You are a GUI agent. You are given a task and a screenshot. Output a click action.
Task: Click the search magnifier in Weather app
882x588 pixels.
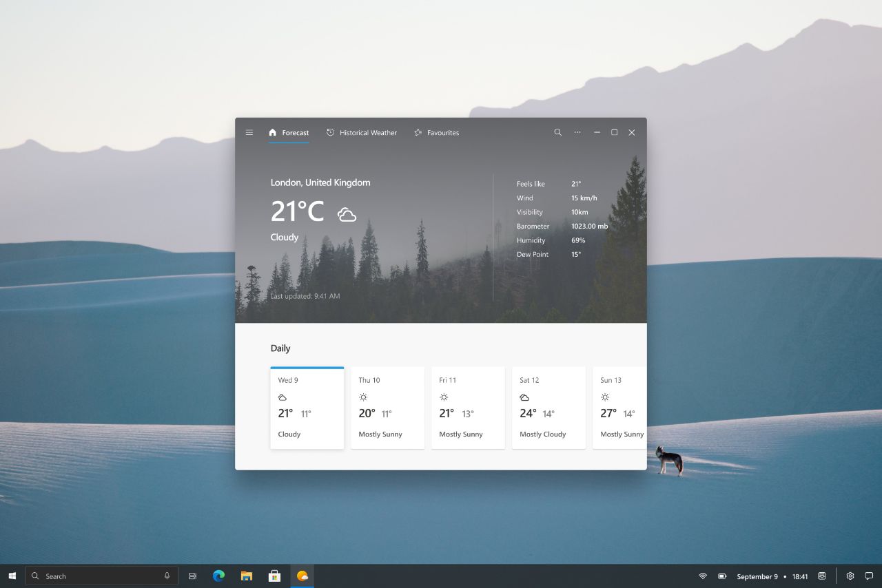pos(558,133)
